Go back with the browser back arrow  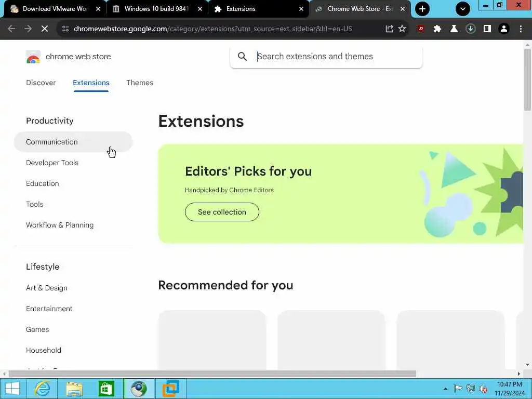(x=11, y=29)
